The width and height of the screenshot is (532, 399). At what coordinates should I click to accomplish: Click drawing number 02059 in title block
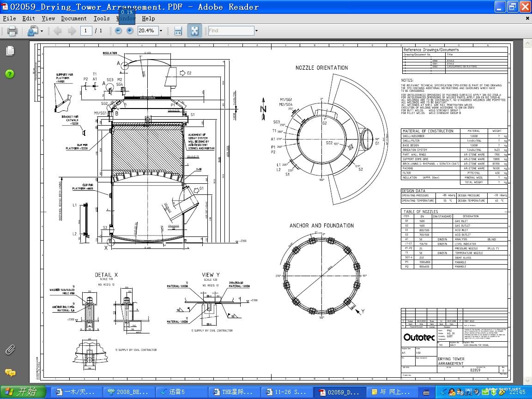click(x=475, y=370)
